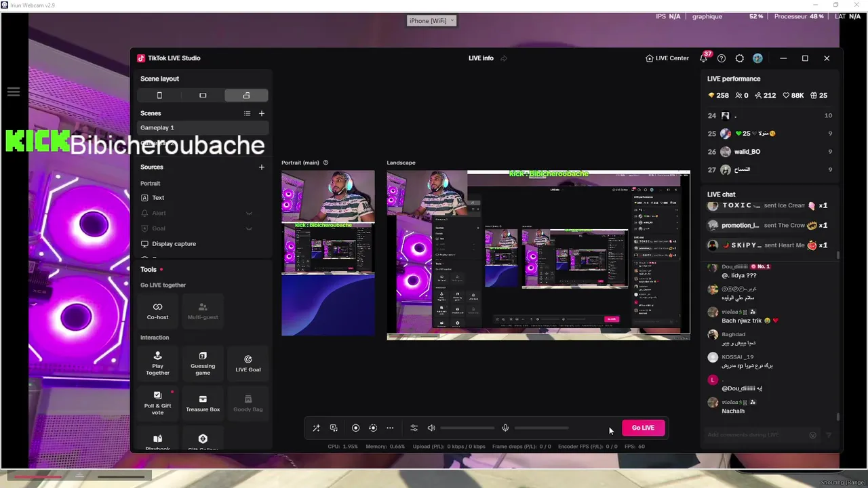868x488 pixels.
Task: Click the viewers count icon
Action: [x=738, y=96]
